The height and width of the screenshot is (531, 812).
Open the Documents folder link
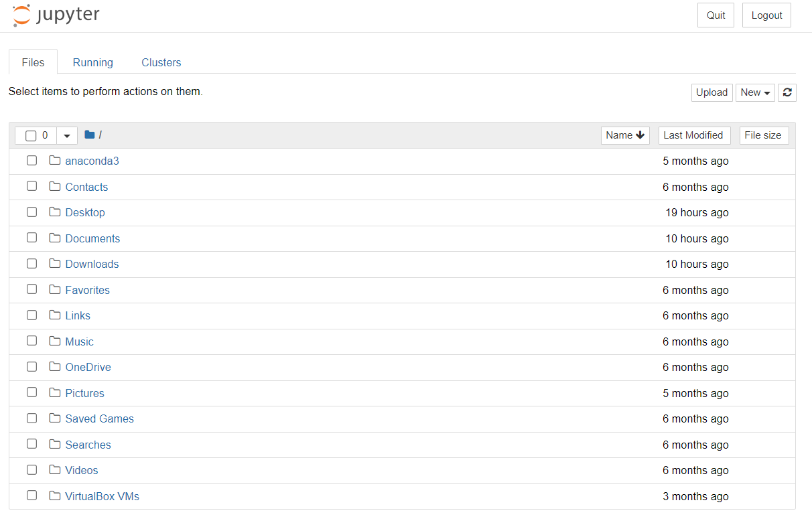92,238
